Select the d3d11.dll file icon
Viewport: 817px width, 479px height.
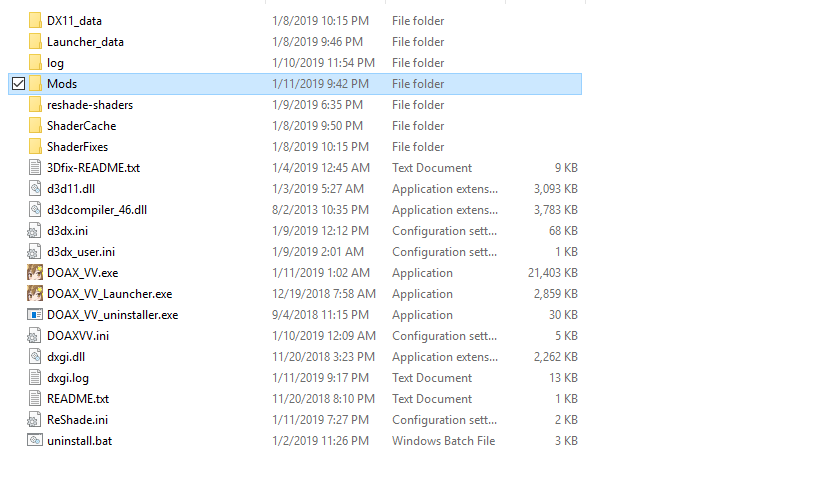point(35,189)
